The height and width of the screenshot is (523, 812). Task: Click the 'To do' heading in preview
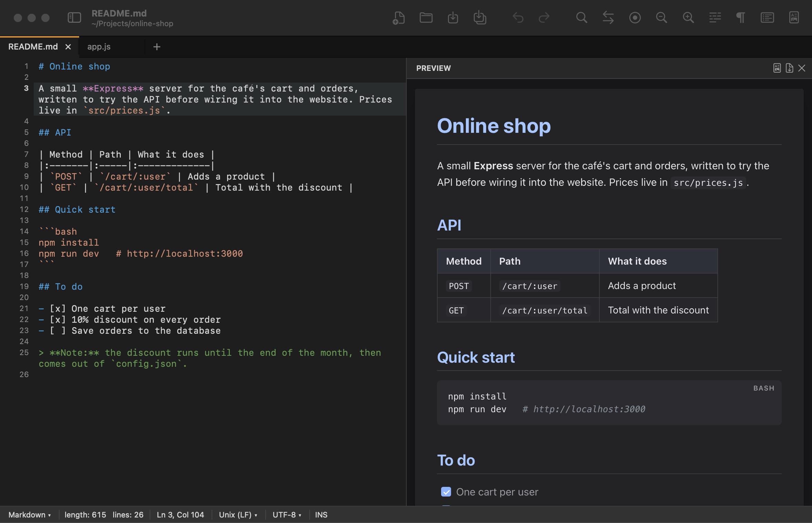point(456,460)
